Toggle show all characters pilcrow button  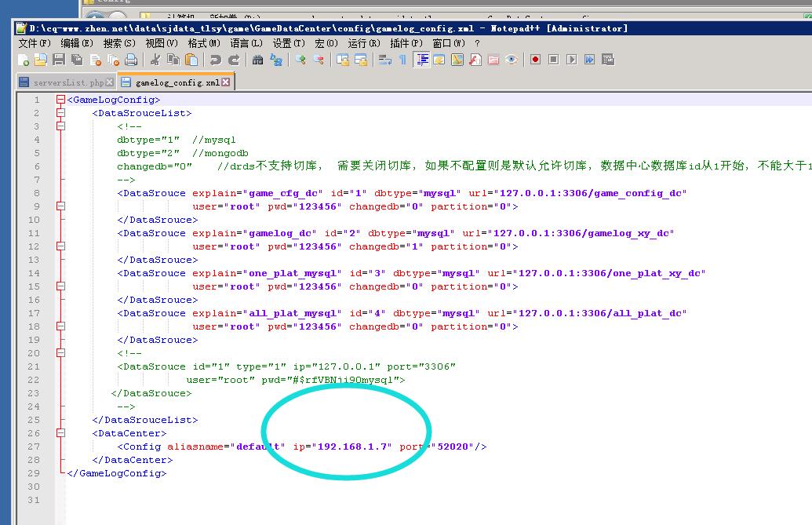(402, 60)
